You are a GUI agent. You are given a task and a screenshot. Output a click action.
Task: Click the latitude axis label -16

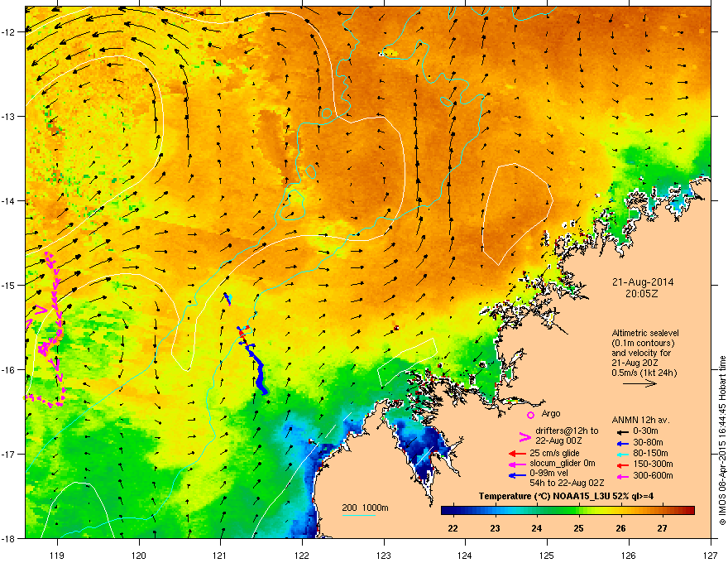(x=9, y=370)
